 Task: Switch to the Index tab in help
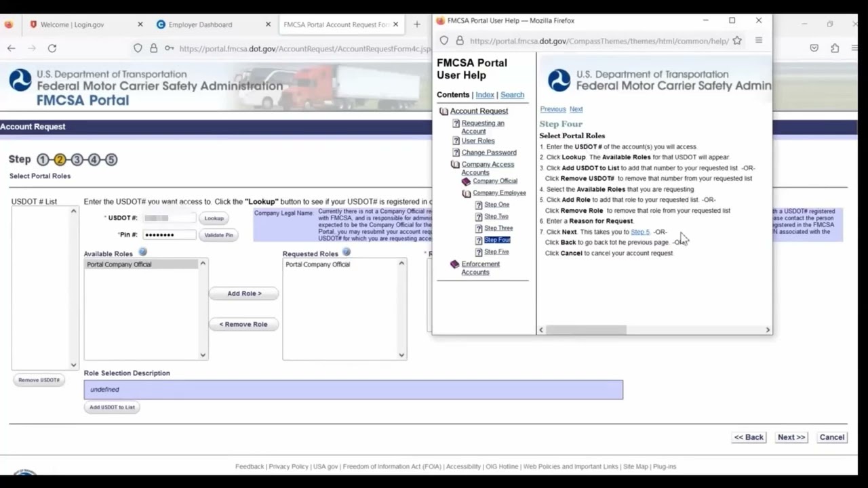point(484,95)
